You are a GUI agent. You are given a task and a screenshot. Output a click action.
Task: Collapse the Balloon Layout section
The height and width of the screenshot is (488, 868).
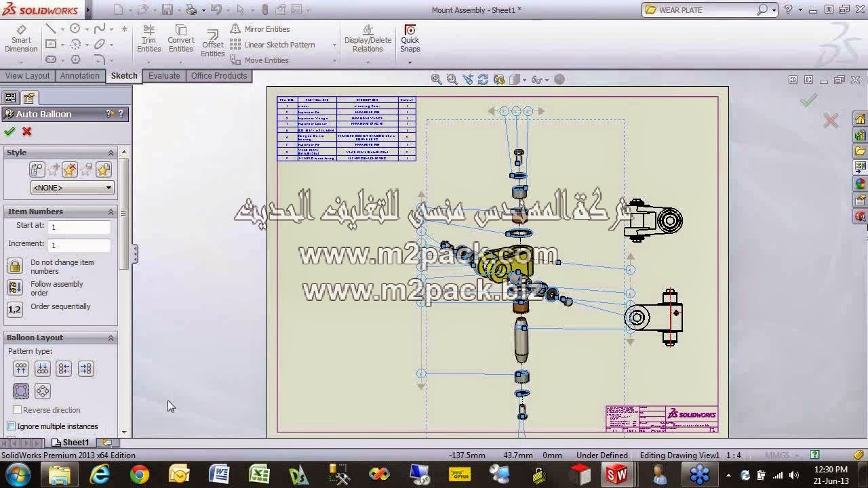coord(111,338)
